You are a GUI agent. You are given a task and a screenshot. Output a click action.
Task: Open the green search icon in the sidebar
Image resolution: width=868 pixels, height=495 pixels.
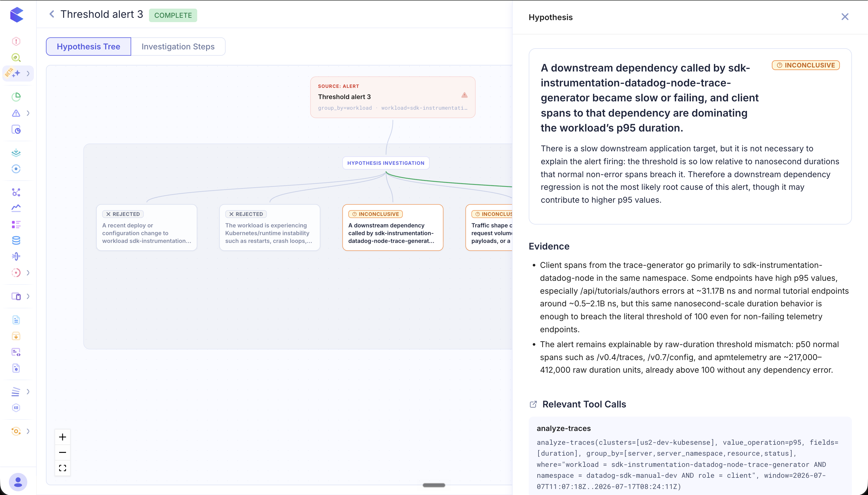click(16, 57)
